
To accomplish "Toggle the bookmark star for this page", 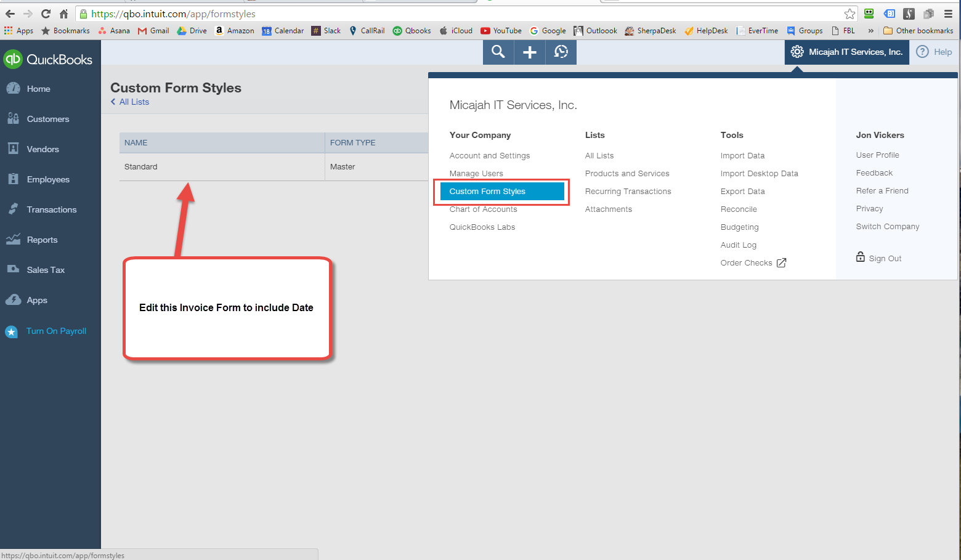I will 849,13.
